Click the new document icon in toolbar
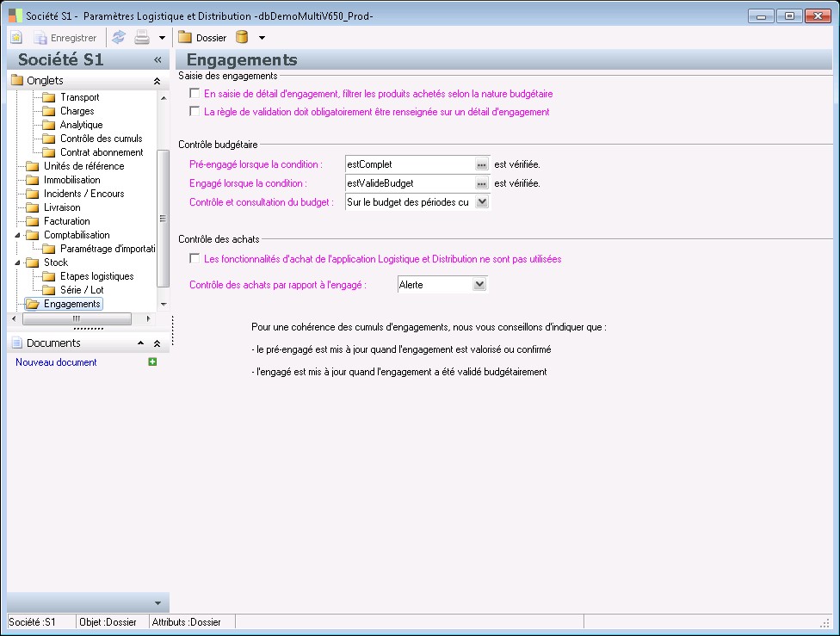Viewport: 840px width, 636px height. coord(16,38)
